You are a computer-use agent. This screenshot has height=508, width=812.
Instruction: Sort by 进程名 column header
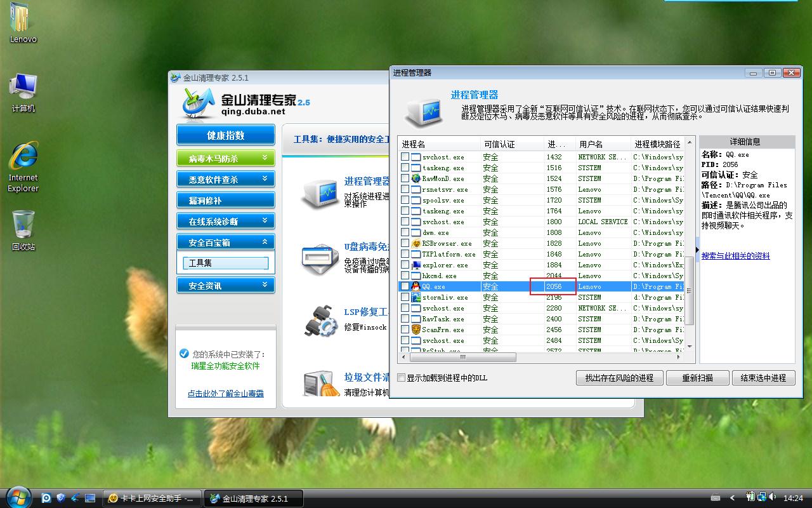pyautogui.click(x=439, y=144)
